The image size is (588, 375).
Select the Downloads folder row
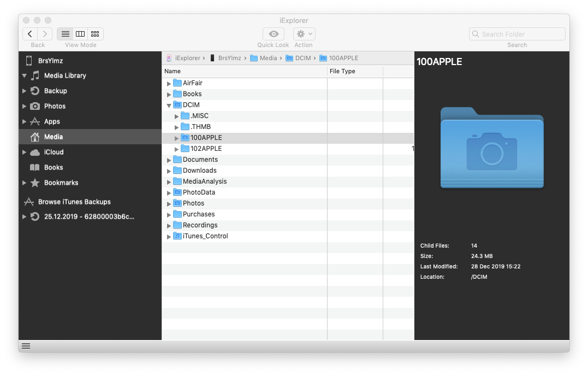tap(288, 171)
